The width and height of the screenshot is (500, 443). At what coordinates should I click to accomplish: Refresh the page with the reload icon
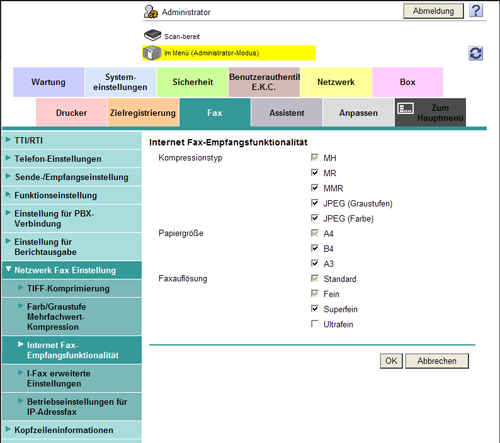coord(476,53)
